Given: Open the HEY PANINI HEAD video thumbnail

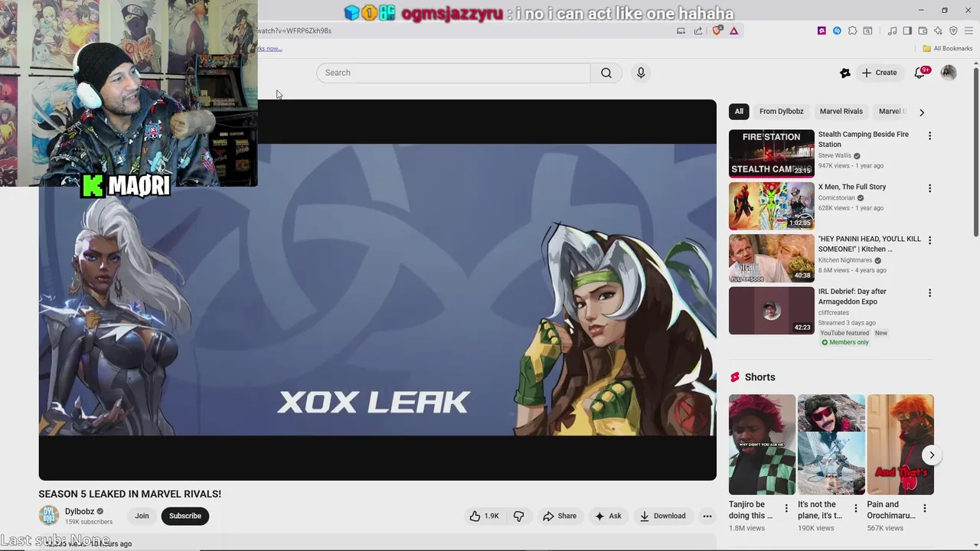Looking at the screenshot, I should [772, 259].
